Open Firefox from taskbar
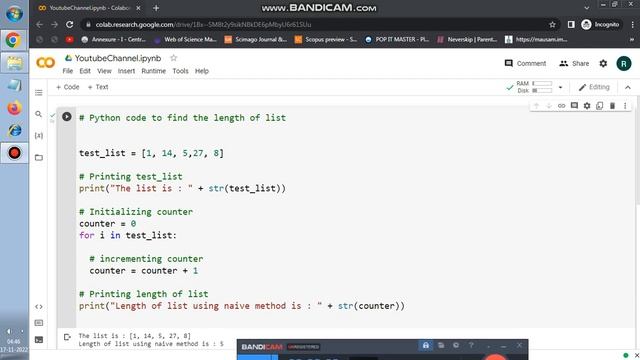 [x=14, y=108]
